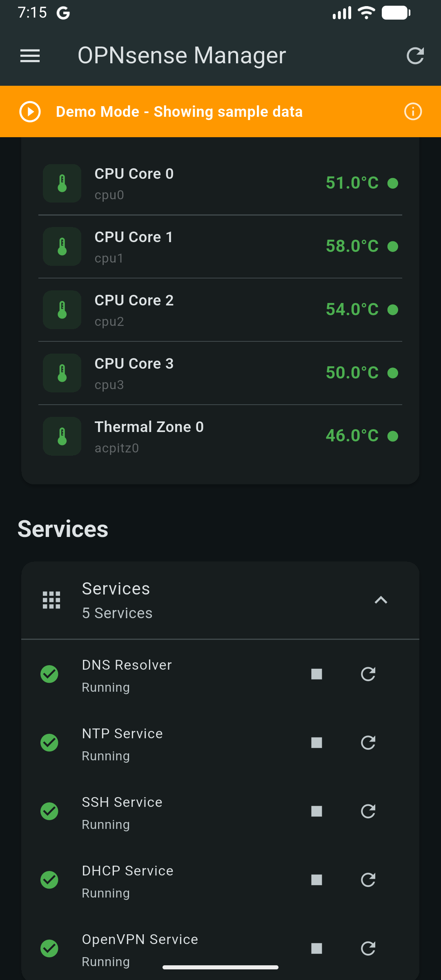
Task: Tap the Demo Mode play circle icon
Action: click(x=30, y=111)
